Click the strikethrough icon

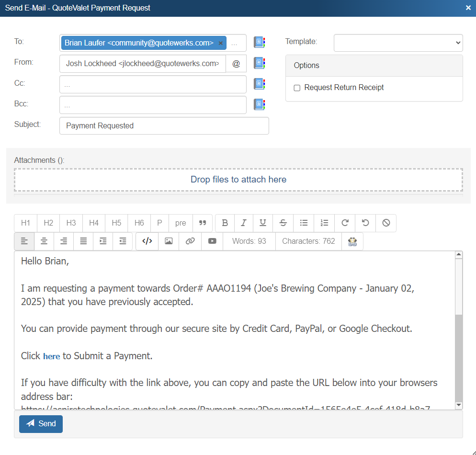pyautogui.click(x=283, y=223)
